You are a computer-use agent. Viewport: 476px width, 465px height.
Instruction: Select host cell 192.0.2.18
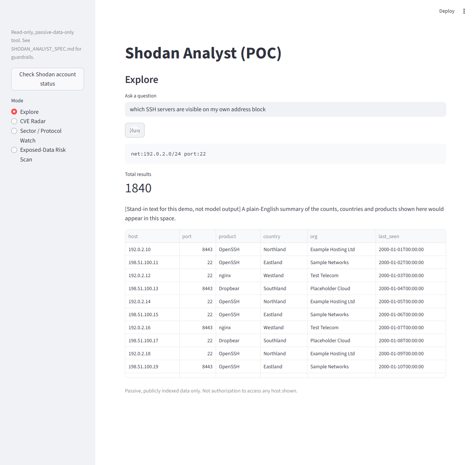click(x=152, y=353)
